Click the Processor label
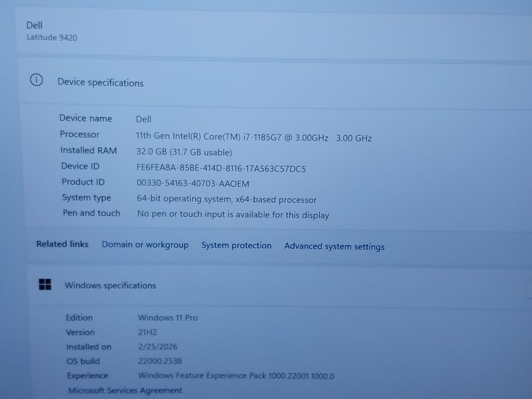This screenshot has width=532, height=399. (80, 134)
